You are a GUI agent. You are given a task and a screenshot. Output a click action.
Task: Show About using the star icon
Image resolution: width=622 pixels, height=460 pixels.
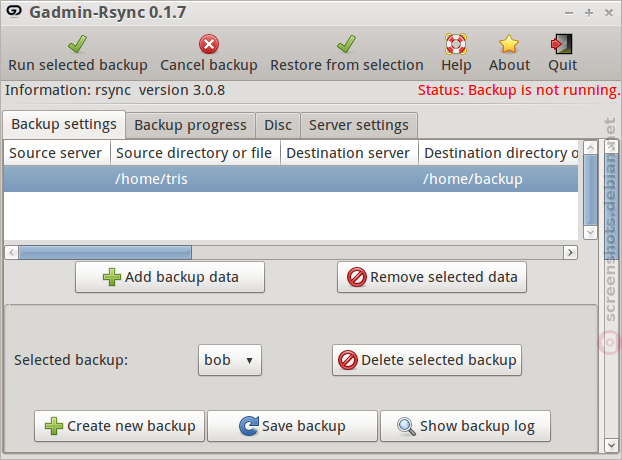[x=509, y=44]
